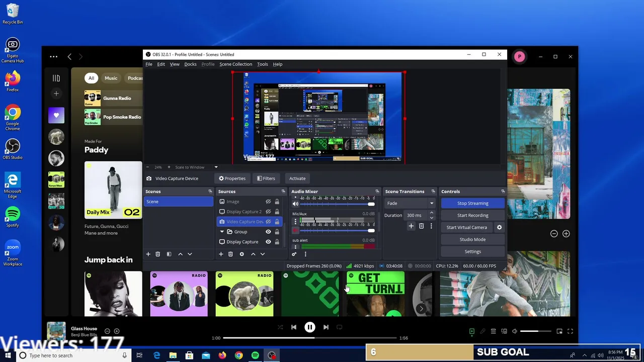The height and width of the screenshot is (362, 644).
Task: Open Spotify queue icon in player bar
Action: click(x=494, y=331)
